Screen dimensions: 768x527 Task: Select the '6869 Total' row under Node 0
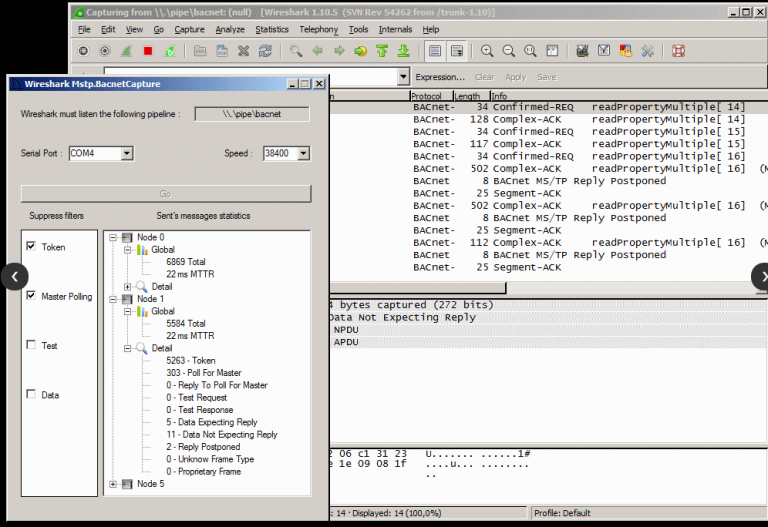(186, 262)
